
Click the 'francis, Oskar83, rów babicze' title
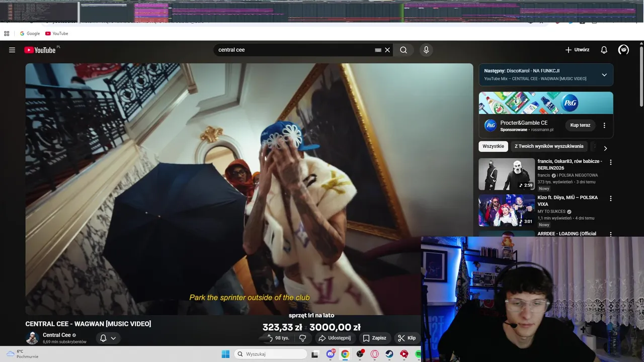pos(570,164)
